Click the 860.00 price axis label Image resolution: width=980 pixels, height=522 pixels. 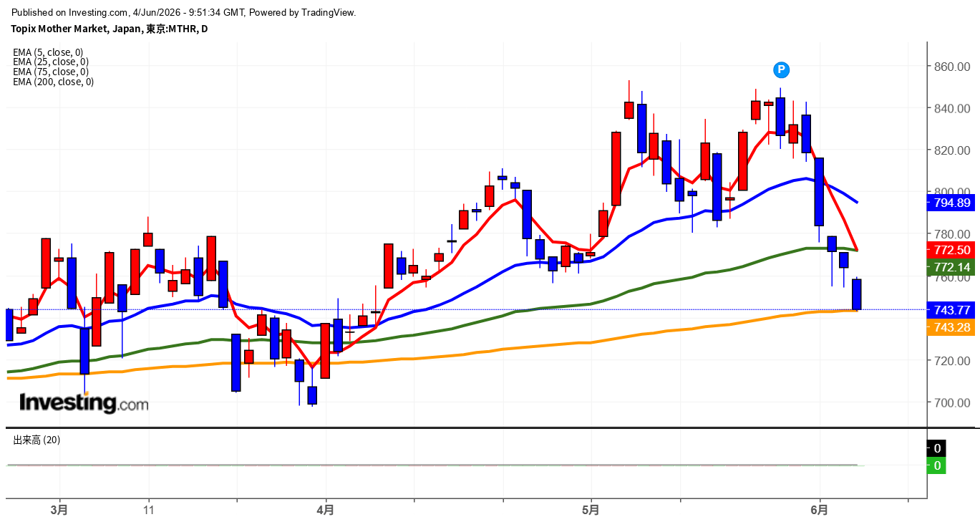pos(951,67)
